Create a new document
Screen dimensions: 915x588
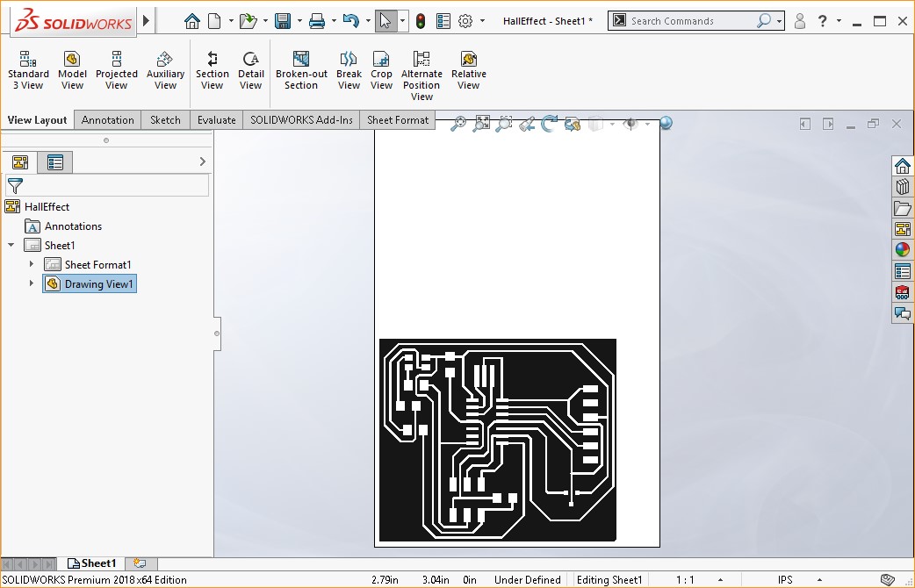tap(215, 21)
